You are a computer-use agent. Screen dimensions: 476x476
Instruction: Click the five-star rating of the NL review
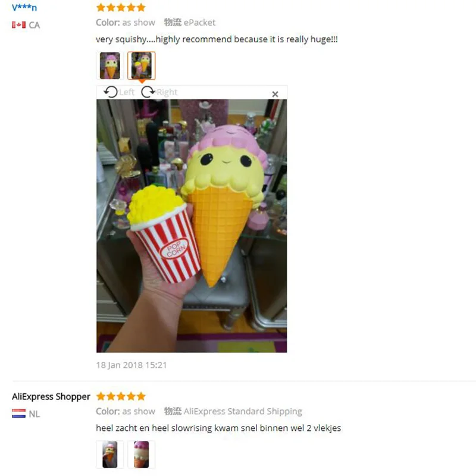point(121,396)
